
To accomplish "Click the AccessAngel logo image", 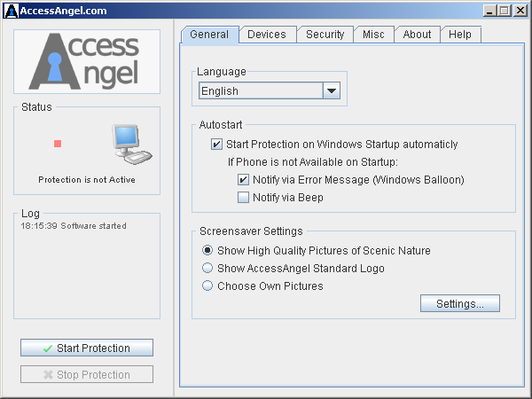I will tap(87, 61).
